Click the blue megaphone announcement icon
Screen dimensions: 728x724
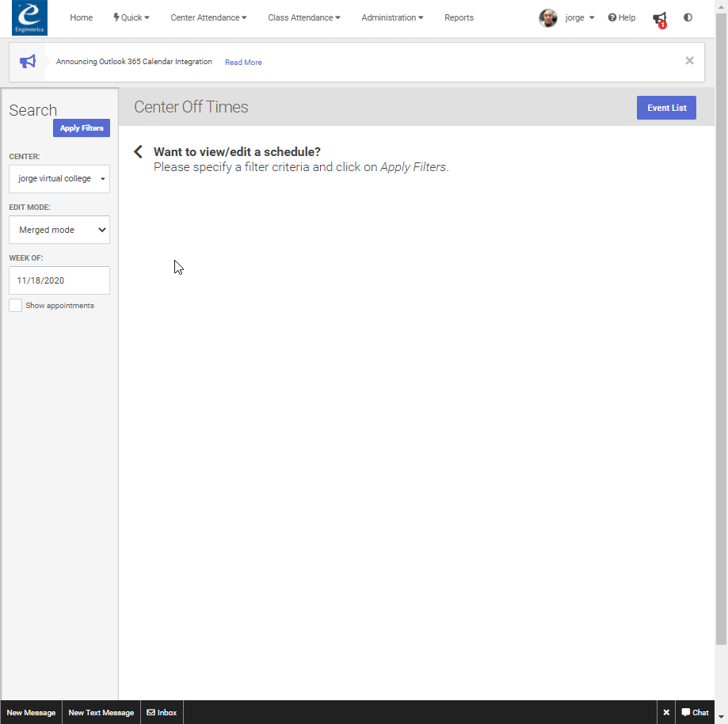pyautogui.click(x=28, y=62)
